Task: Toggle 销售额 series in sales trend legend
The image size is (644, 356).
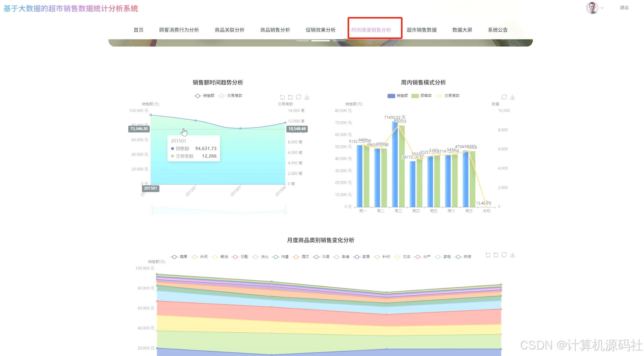Action: 204,96
